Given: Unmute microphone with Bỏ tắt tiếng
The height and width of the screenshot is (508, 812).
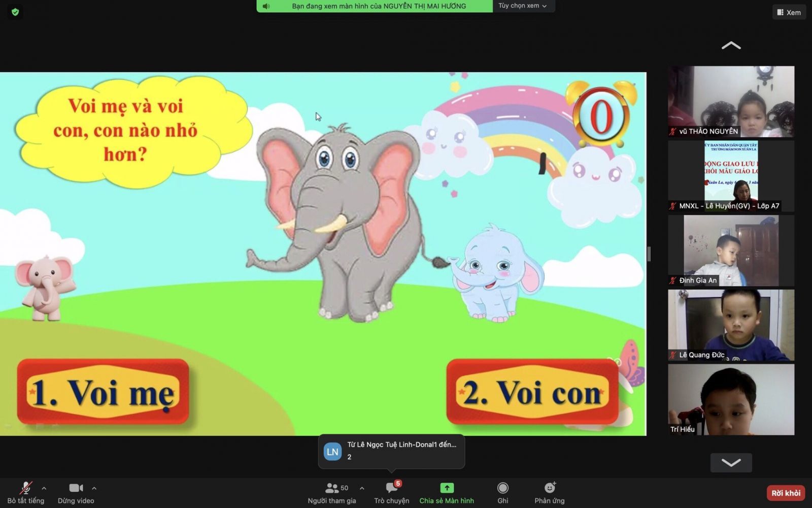Looking at the screenshot, I should [25, 492].
